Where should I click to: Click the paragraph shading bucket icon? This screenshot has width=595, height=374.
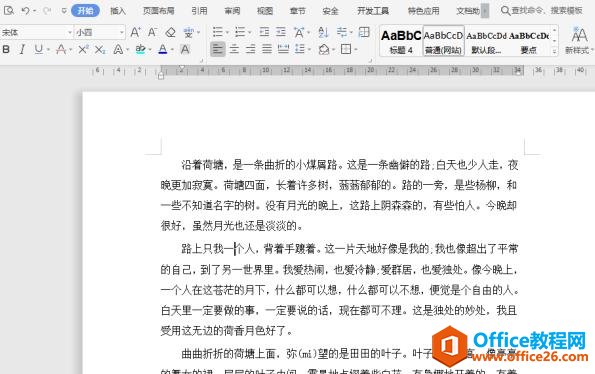[324, 49]
